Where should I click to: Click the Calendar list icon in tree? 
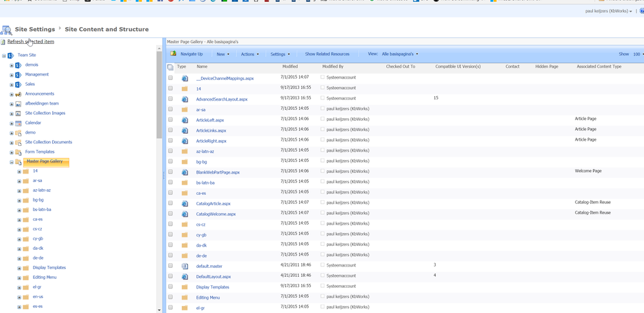18,123
